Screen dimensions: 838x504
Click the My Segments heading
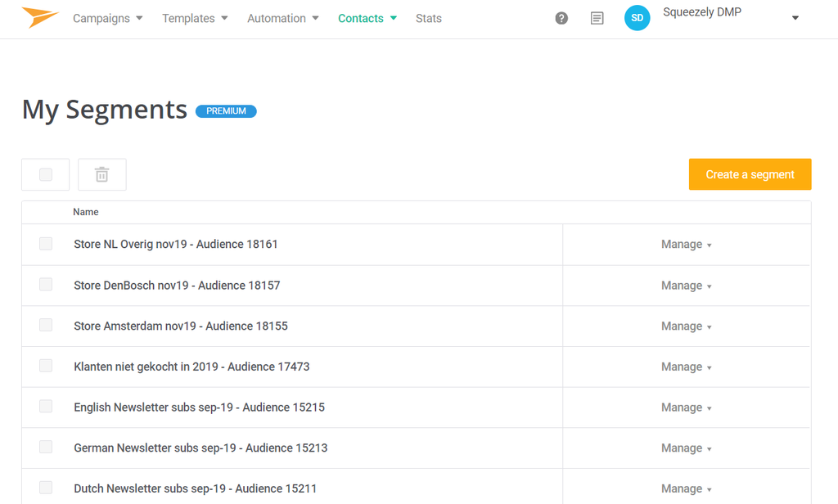(104, 110)
